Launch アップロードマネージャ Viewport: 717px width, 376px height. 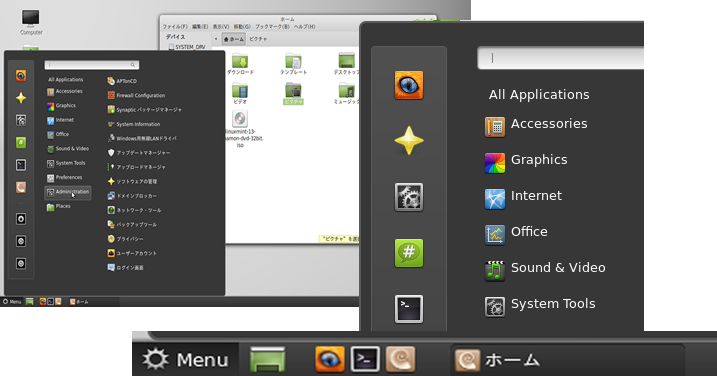point(137,167)
